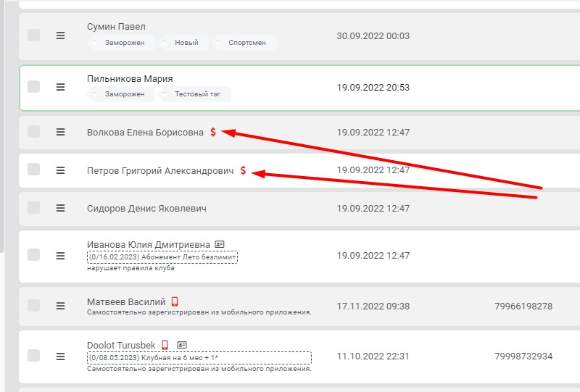Check the box for Иванова Юлия Дмитриевна
Image resolution: width=580 pixels, height=392 pixels.
tap(33, 255)
